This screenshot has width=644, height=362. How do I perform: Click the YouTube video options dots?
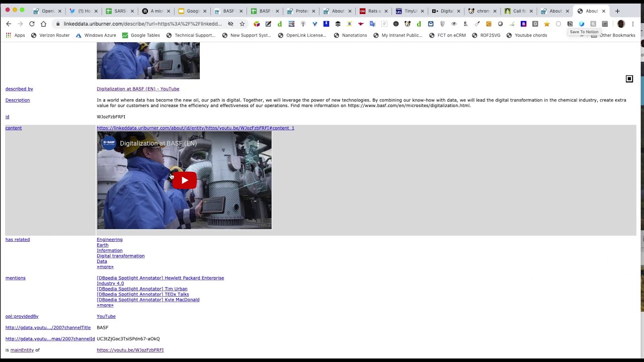click(258, 143)
